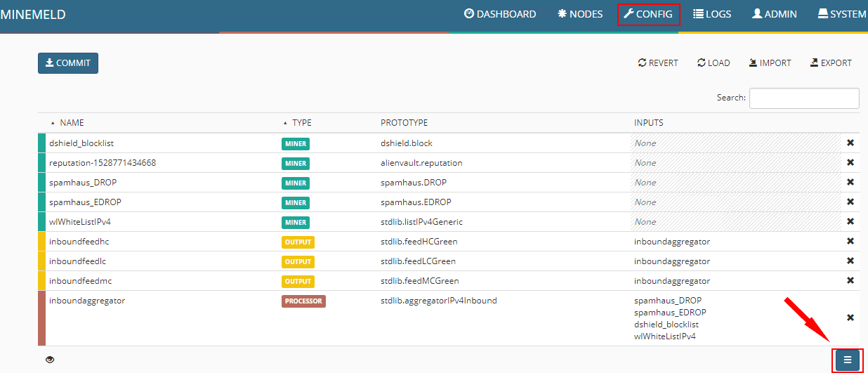Import a configuration
The height and width of the screenshot is (373, 868).
pos(770,63)
